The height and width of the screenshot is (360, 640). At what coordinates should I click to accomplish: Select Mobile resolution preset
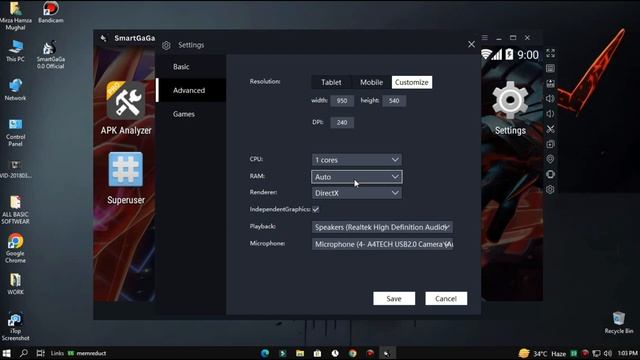click(x=371, y=82)
